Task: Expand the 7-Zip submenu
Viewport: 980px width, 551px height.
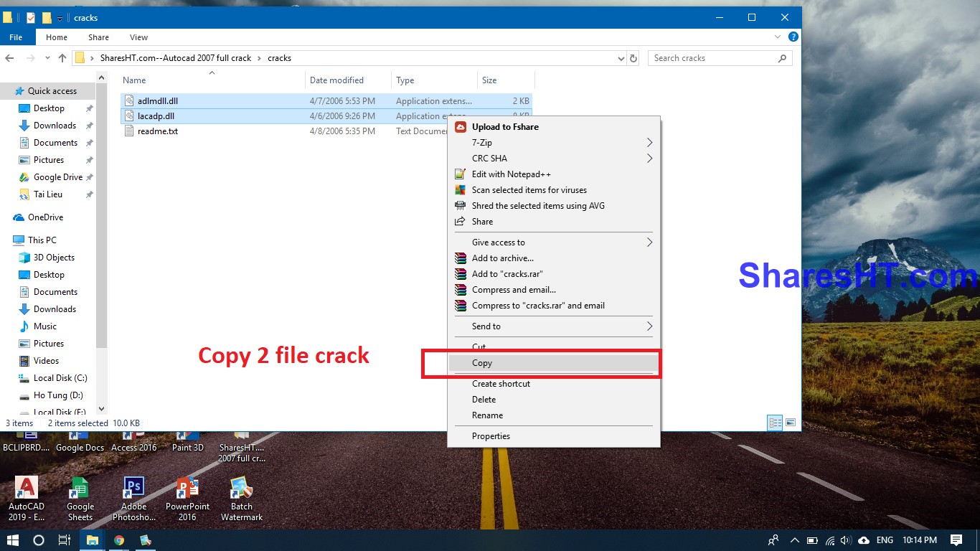Action: 649,143
